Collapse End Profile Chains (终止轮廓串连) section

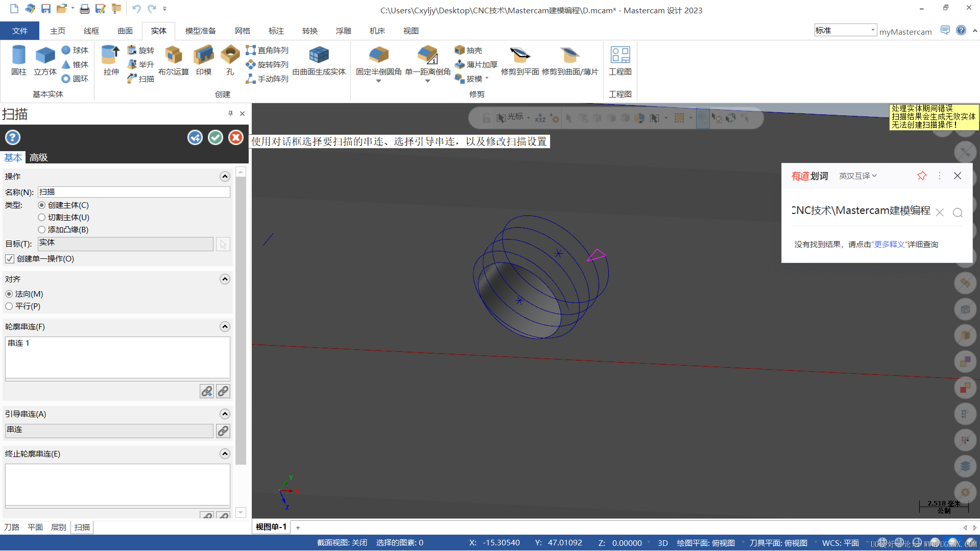tap(225, 453)
